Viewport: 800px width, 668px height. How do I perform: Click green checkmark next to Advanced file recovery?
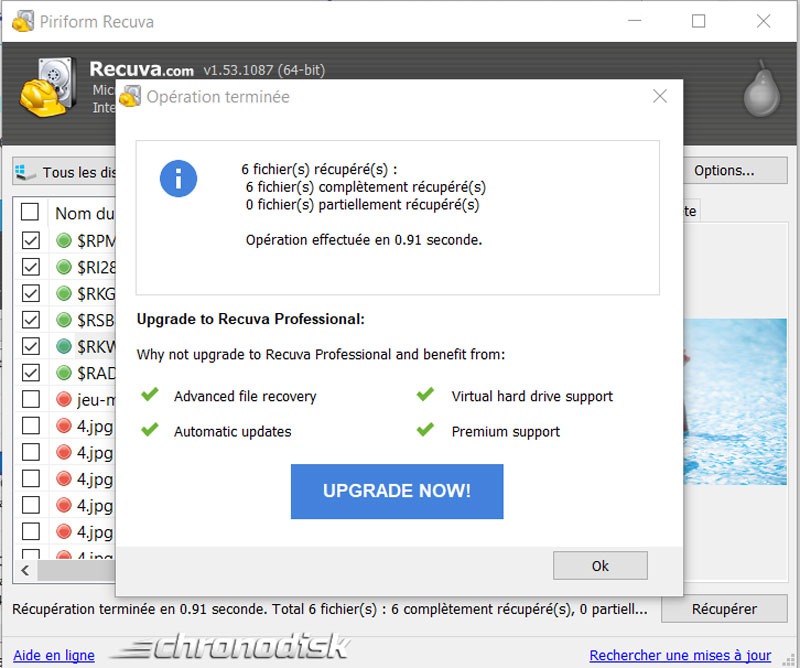pos(150,395)
